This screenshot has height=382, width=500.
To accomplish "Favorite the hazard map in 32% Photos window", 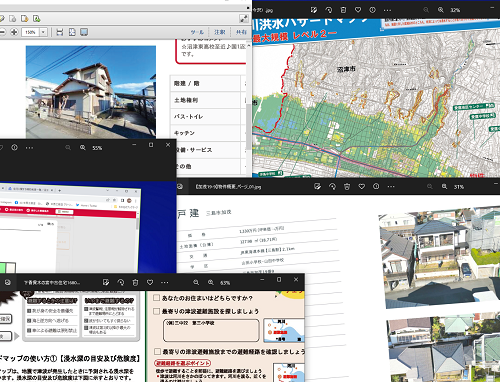I will tap(358, 10).
